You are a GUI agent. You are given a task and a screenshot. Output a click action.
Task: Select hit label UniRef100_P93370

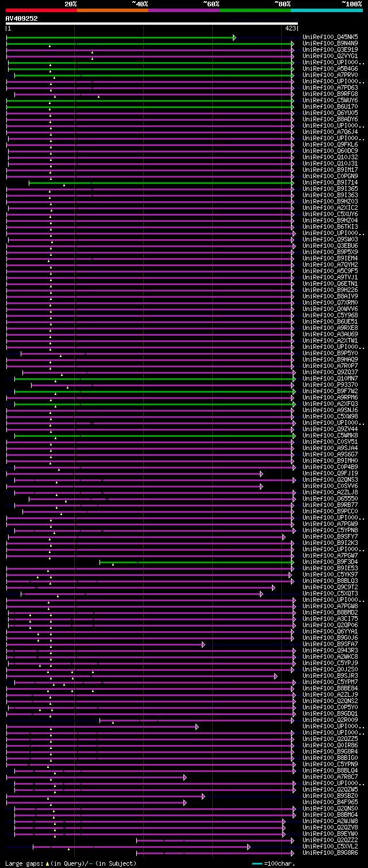pos(331,385)
